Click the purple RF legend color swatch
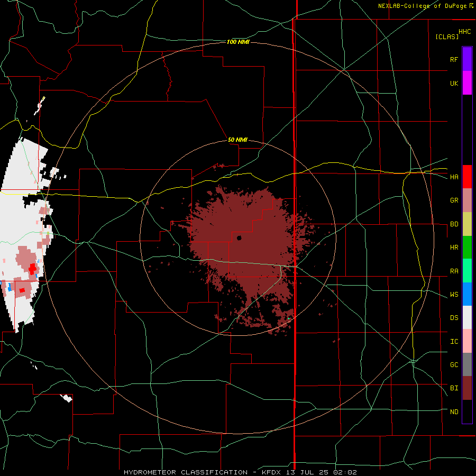The width and height of the screenshot is (476, 476). pos(467,59)
